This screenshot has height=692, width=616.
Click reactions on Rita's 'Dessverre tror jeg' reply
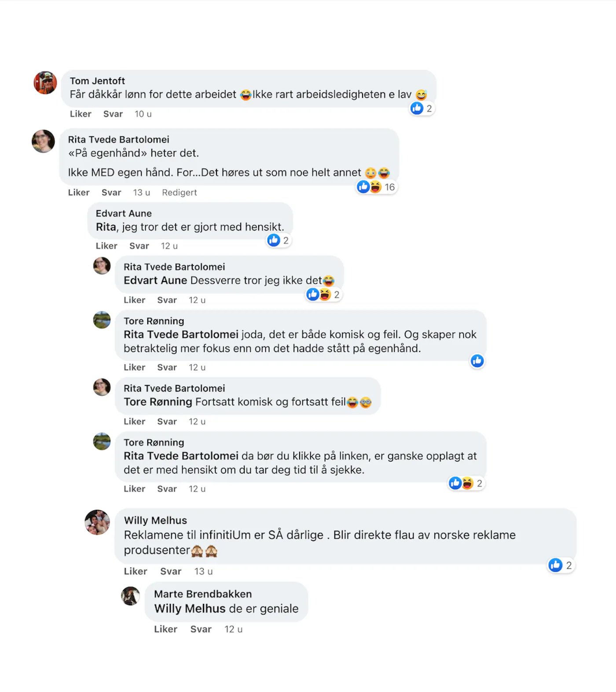(324, 295)
